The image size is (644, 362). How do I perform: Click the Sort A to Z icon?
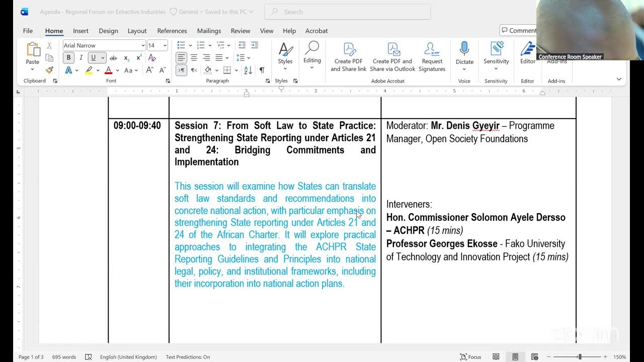point(248,70)
